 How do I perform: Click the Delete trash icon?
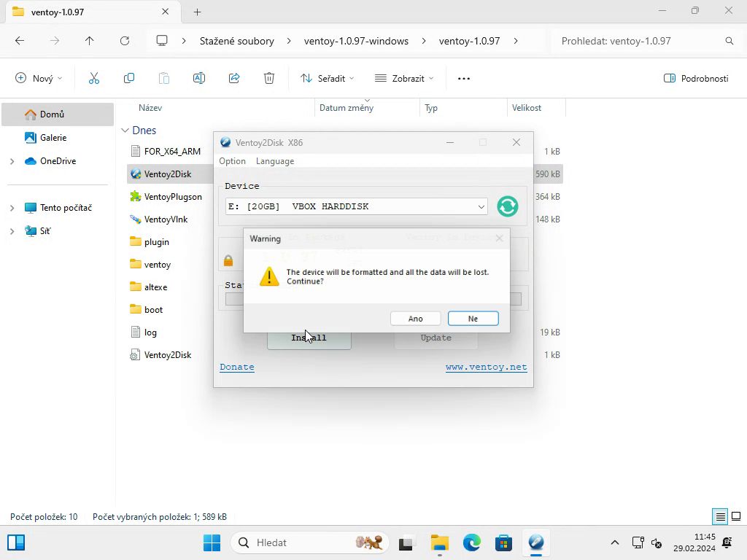[269, 78]
